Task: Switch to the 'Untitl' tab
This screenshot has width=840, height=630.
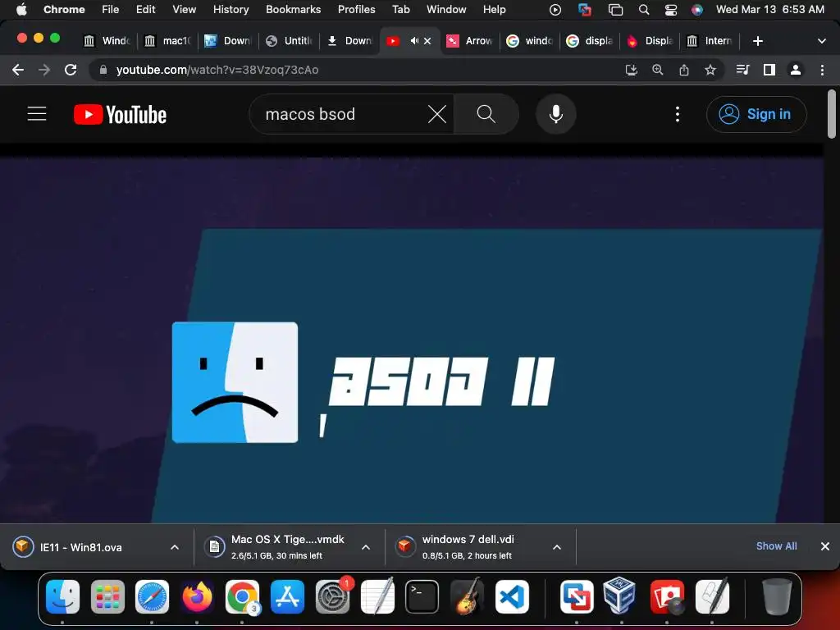Action: coord(290,41)
